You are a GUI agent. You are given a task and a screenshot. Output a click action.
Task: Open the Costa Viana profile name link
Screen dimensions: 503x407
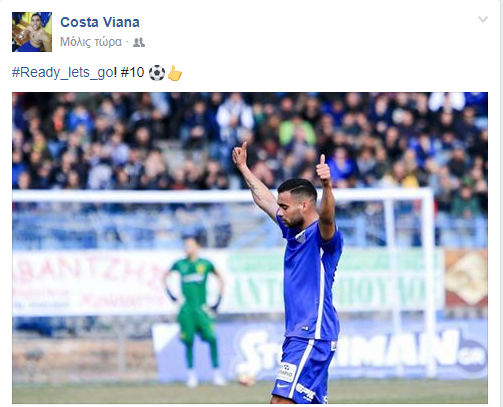[x=100, y=22]
